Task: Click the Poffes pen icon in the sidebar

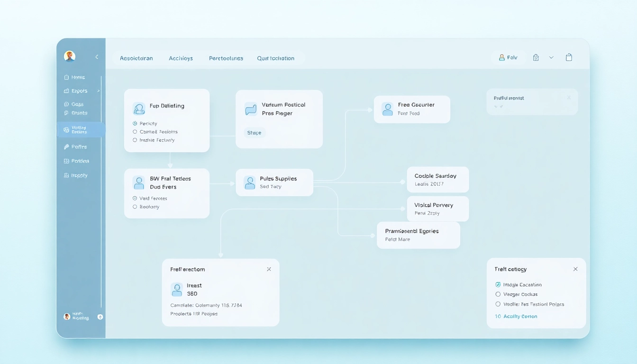Action: tap(66, 147)
